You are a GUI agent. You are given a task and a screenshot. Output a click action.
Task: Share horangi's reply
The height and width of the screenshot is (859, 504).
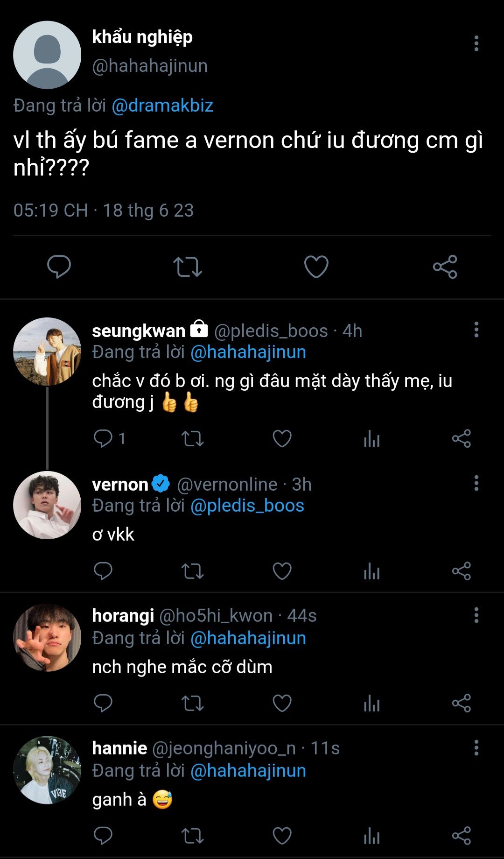(461, 703)
